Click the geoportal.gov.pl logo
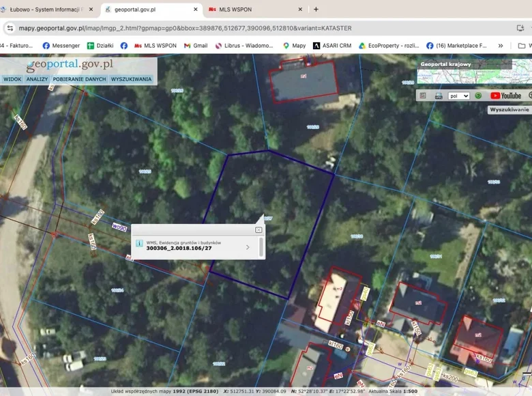 (70, 65)
